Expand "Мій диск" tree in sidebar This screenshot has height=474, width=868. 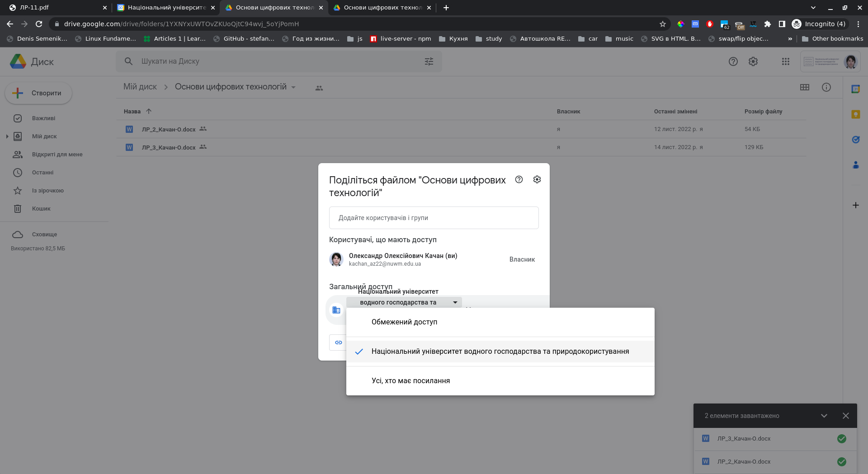click(x=7, y=136)
